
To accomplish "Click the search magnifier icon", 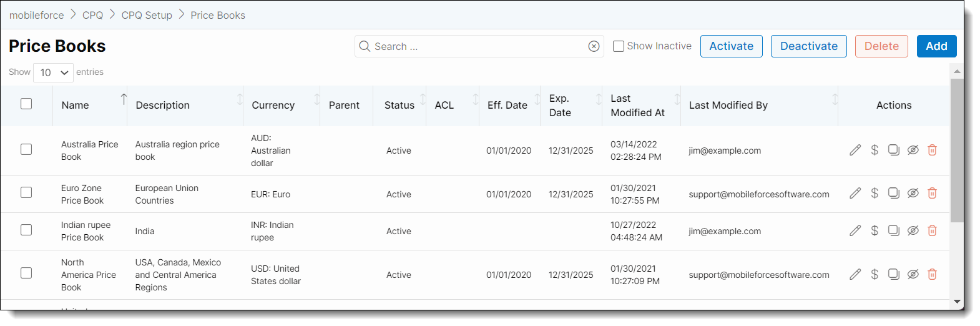I will [x=365, y=46].
